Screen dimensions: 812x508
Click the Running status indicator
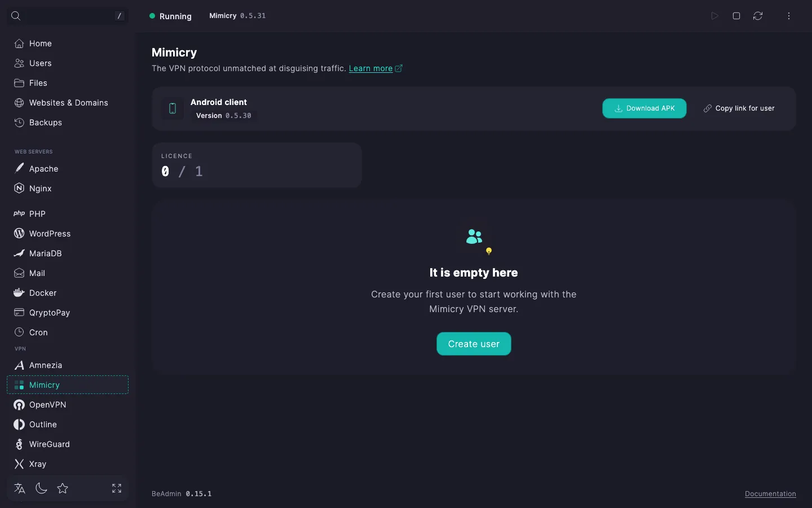170,16
